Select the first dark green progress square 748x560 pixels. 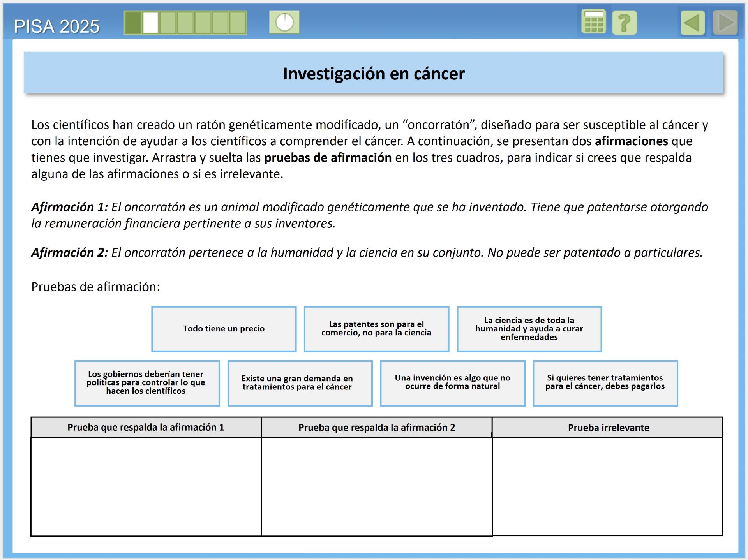(x=133, y=23)
